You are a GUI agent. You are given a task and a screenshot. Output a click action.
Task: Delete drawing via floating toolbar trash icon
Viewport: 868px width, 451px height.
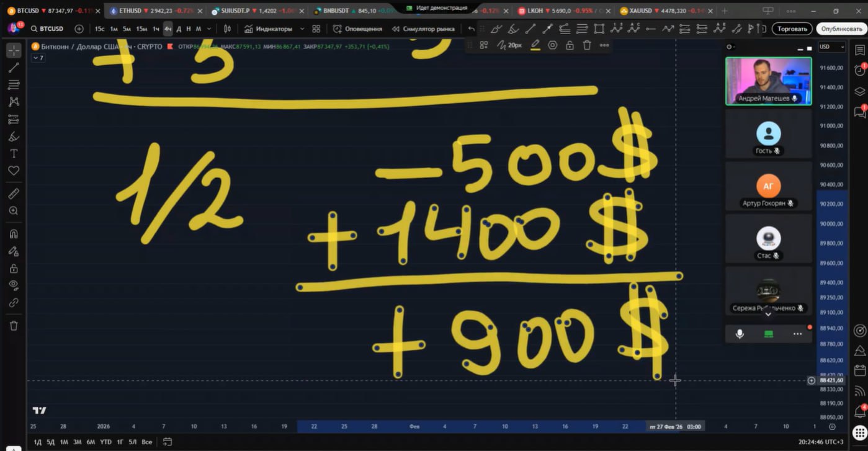click(x=586, y=45)
